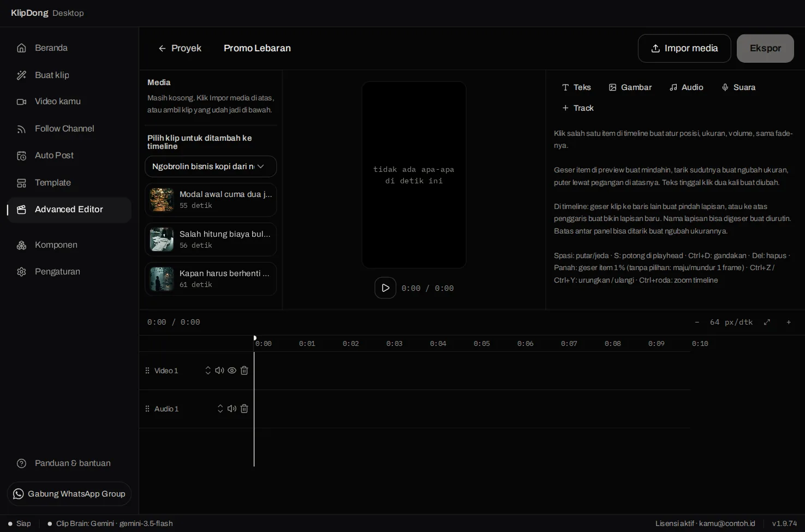The image size is (805, 532).
Task: Click the Template layout icon
Action: 21,183
